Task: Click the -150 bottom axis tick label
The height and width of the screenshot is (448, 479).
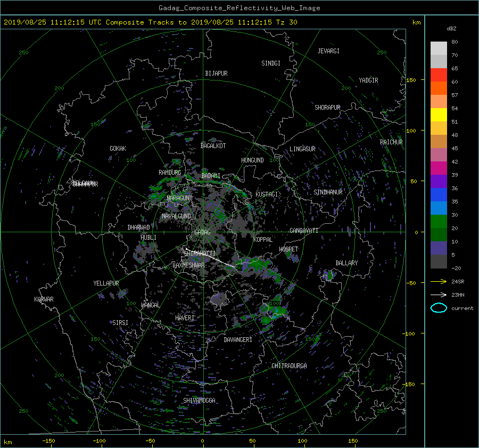Action: point(48,441)
